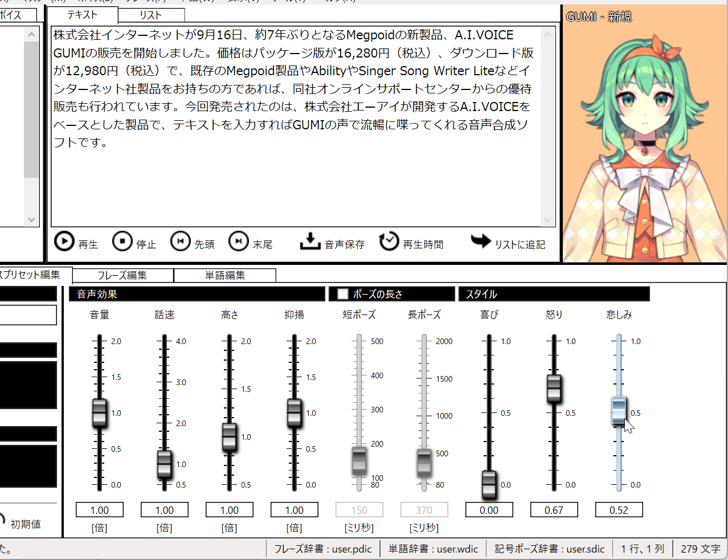Click the 音量 value field
The image size is (728, 560).
point(100,510)
